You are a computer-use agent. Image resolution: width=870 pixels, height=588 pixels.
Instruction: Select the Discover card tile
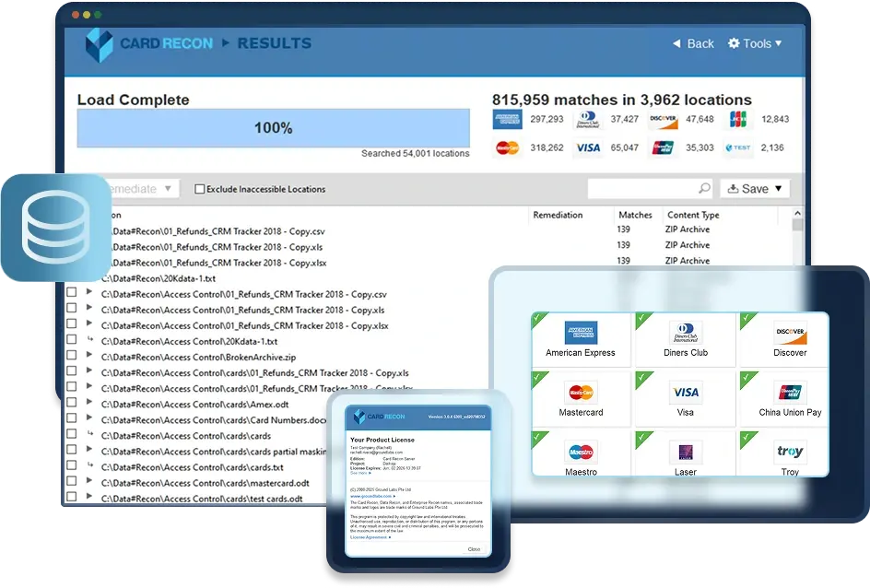tap(790, 339)
